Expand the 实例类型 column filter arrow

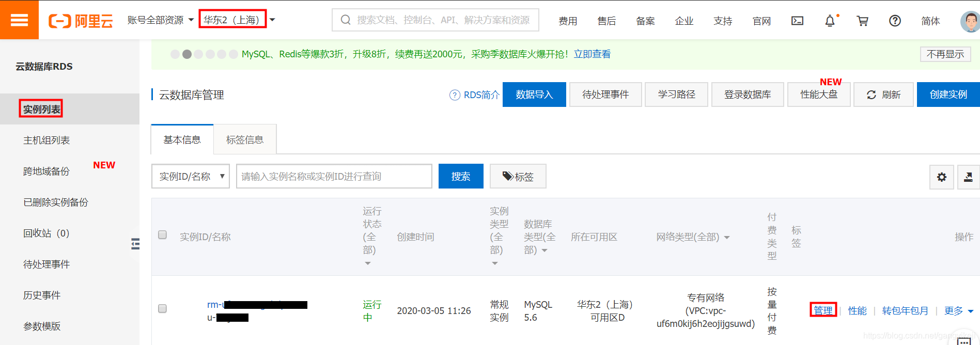tap(495, 263)
